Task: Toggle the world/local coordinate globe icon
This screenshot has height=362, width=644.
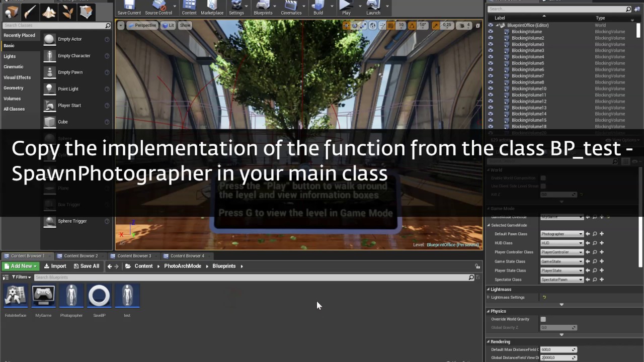Action: coord(373,26)
